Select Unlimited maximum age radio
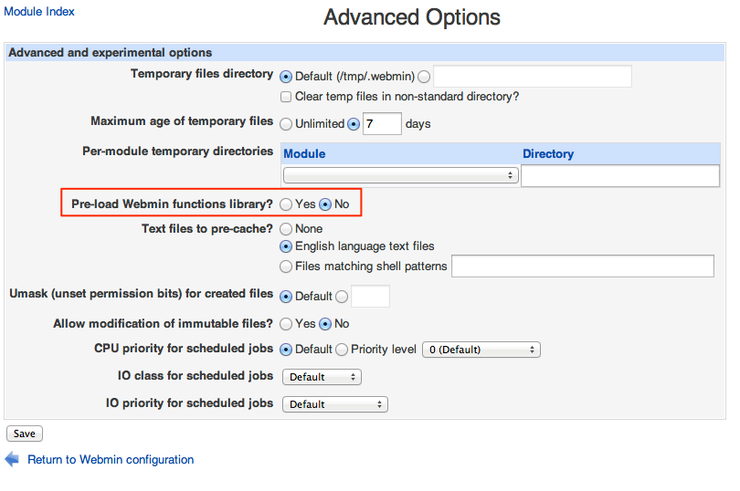 [286, 124]
